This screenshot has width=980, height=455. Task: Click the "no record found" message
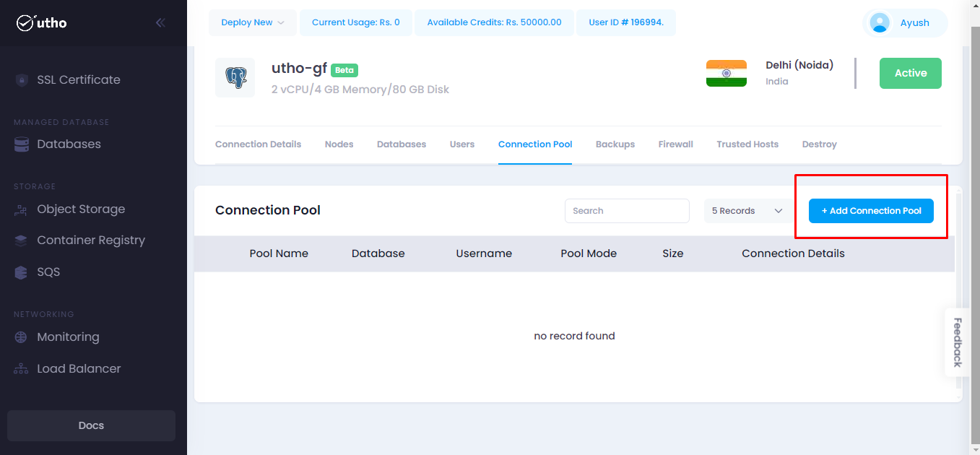pyautogui.click(x=574, y=336)
